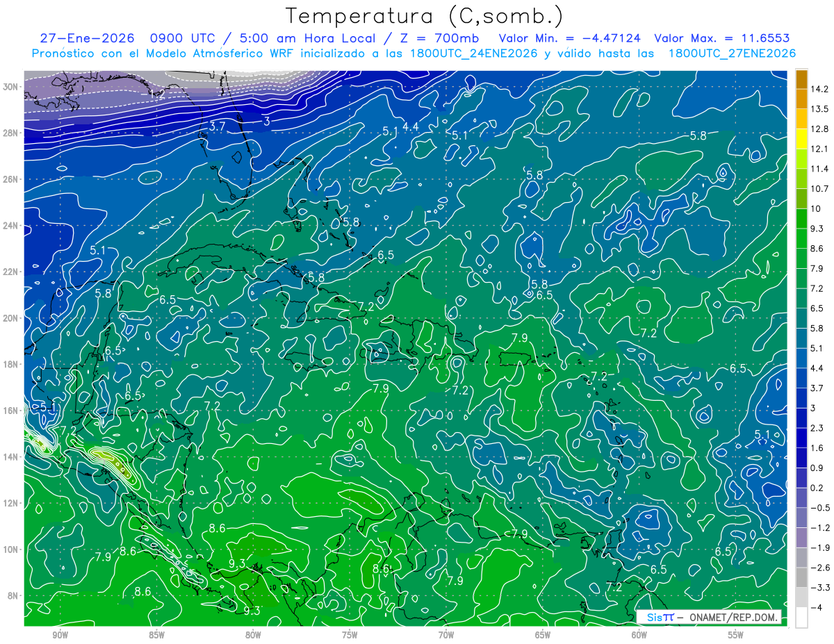Click the "-4" colorbar label

click(x=818, y=607)
